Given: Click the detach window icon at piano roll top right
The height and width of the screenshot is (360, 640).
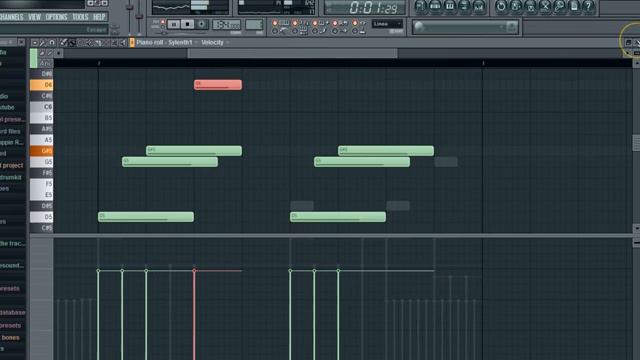Looking at the screenshot, I should (x=629, y=42).
